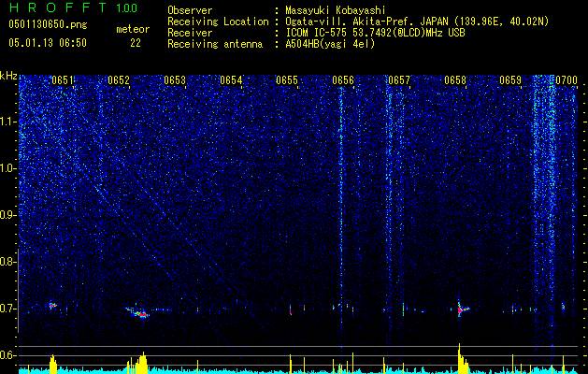This screenshot has height=374, width=588.
Task: Click the 1.1 kHz axis tick label
Action: tap(8, 122)
